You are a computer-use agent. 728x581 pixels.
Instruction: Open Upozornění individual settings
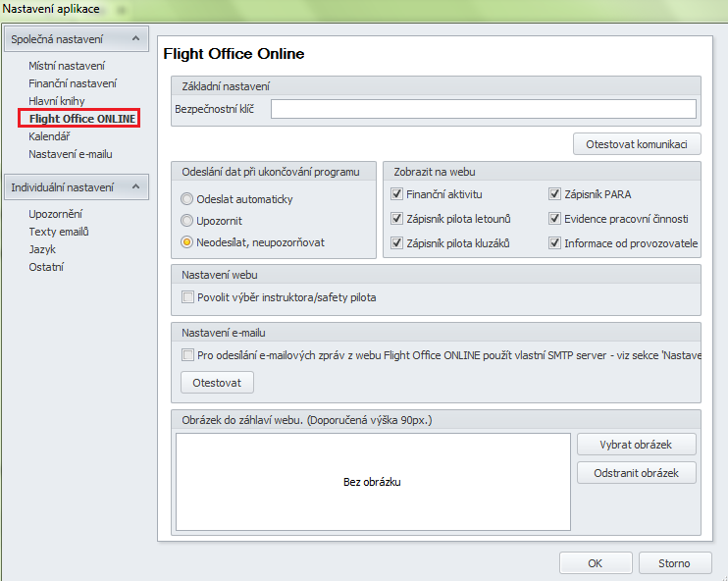click(56, 214)
